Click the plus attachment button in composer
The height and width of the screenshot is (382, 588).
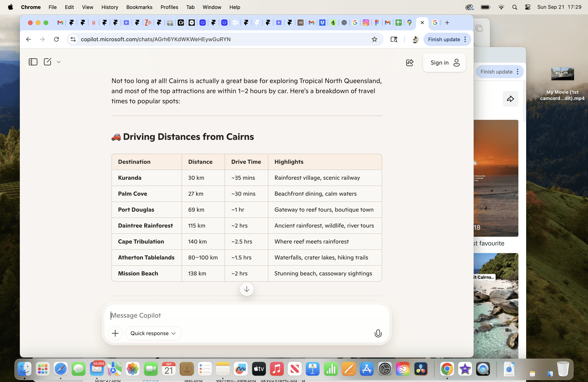coord(115,333)
